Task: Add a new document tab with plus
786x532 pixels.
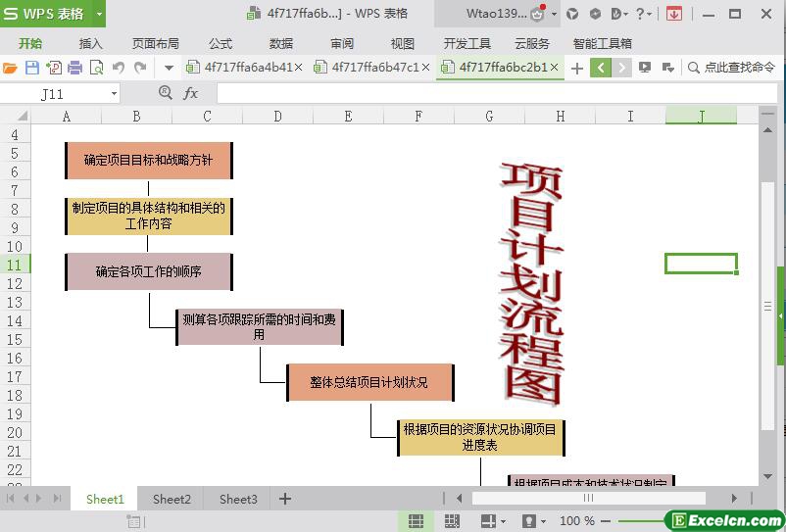Action: (x=577, y=69)
